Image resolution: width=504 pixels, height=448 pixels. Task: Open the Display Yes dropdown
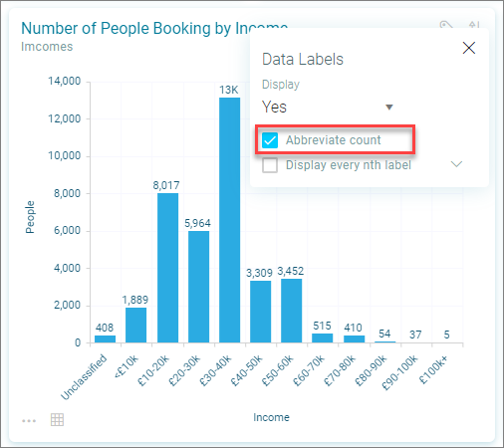pyautogui.click(x=328, y=107)
